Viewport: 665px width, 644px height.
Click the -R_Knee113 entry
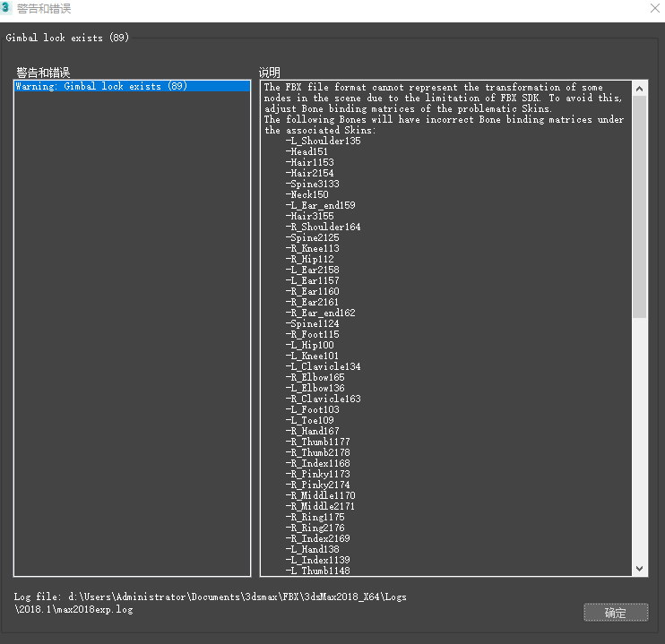click(313, 248)
